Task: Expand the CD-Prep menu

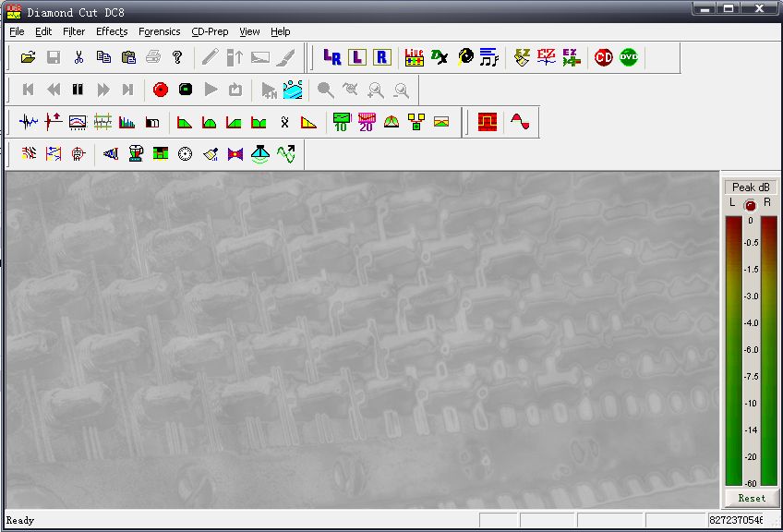Action: [x=210, y=31]
